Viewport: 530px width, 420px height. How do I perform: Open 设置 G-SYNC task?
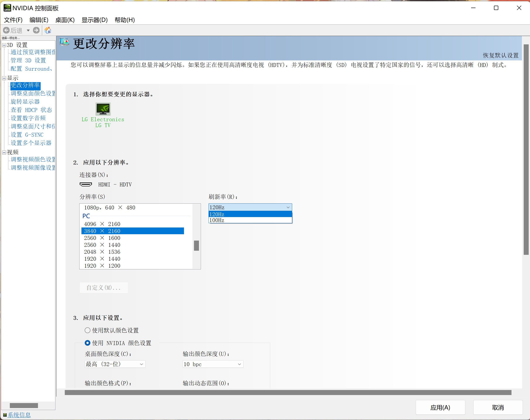click(27, 135)
